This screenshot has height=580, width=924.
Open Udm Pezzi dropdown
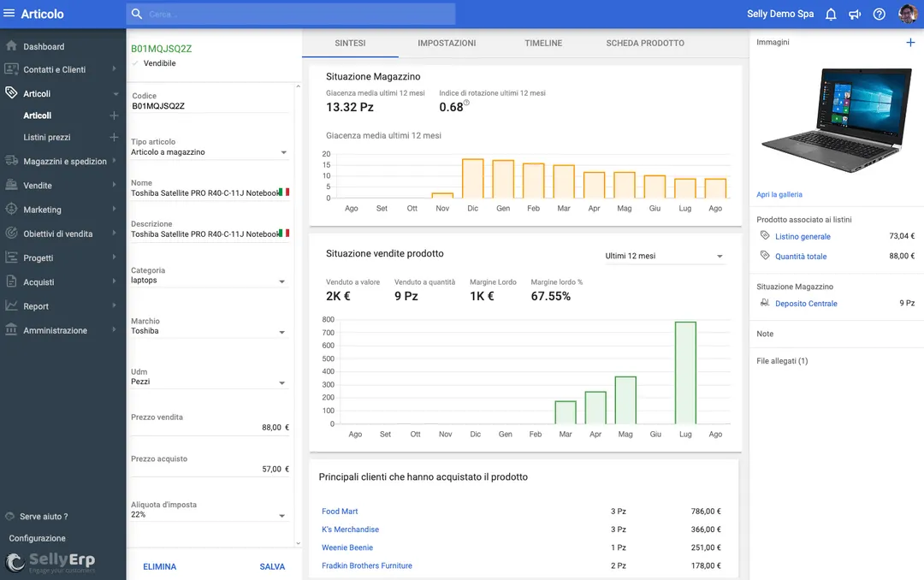210,382
